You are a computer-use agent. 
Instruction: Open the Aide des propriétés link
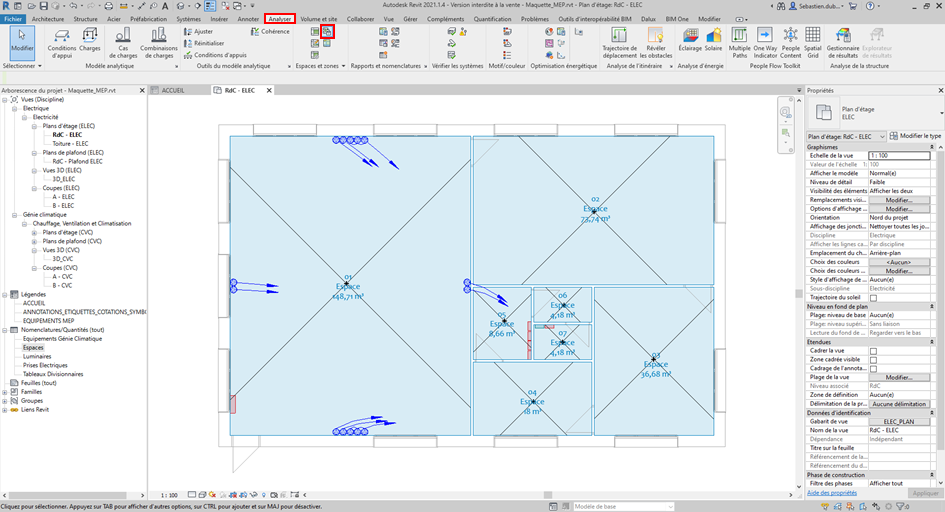tap(832, 493)
